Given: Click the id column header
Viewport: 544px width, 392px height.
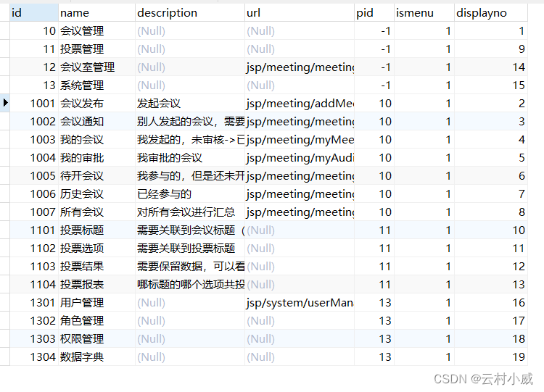Looking at the screenshot, I should 34,13.
